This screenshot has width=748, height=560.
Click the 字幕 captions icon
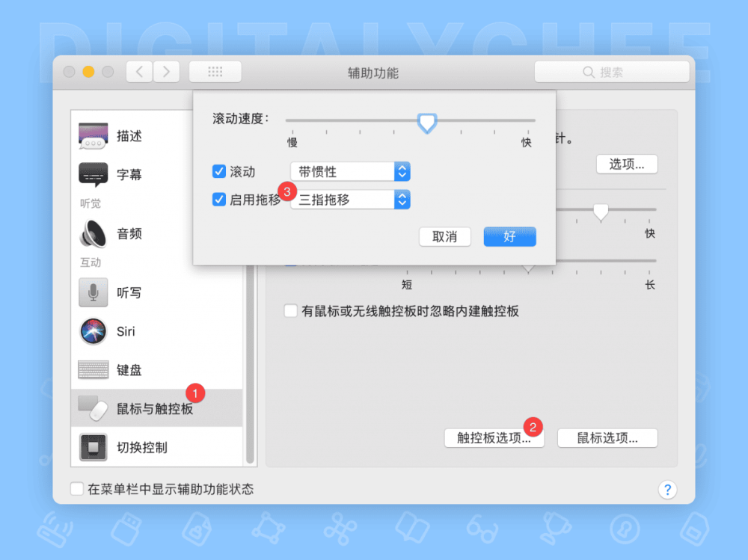(93, 175)
